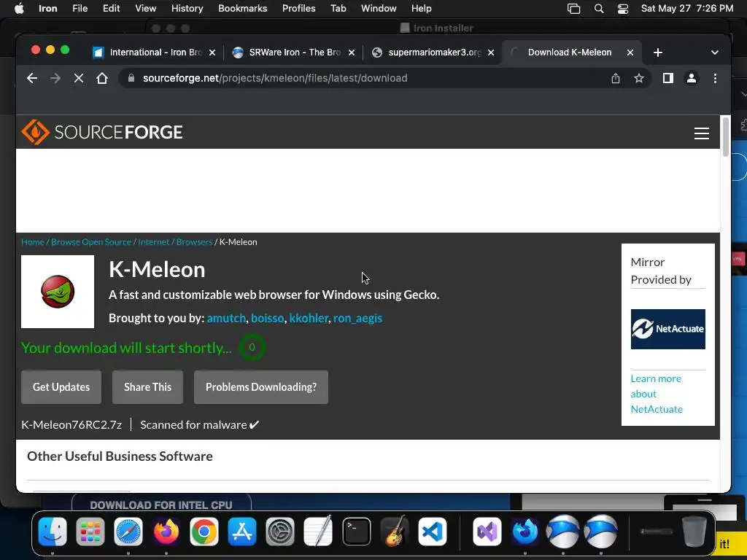This screenshot has width=747, height=560.
Task: Open boisso contributor profile
Action: click(x=267, y=318)
